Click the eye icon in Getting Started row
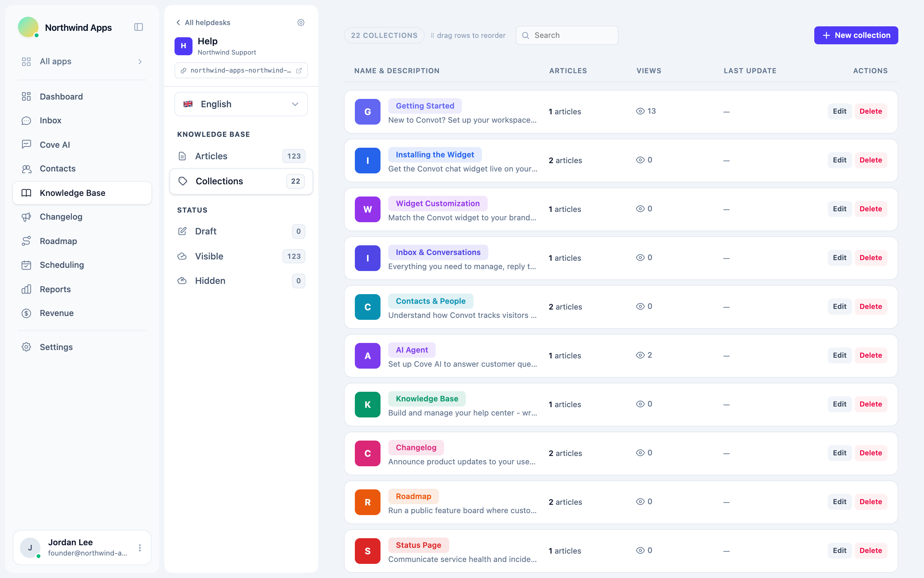This screenshot has width=924, height=578. [x=640, y=111]
